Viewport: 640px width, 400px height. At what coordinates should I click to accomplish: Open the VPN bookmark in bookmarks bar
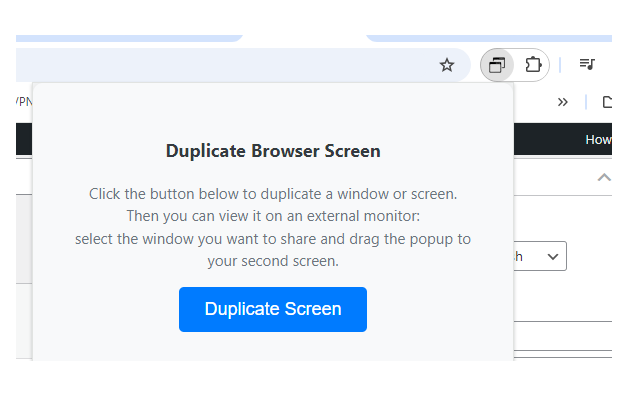pos(22,101)
